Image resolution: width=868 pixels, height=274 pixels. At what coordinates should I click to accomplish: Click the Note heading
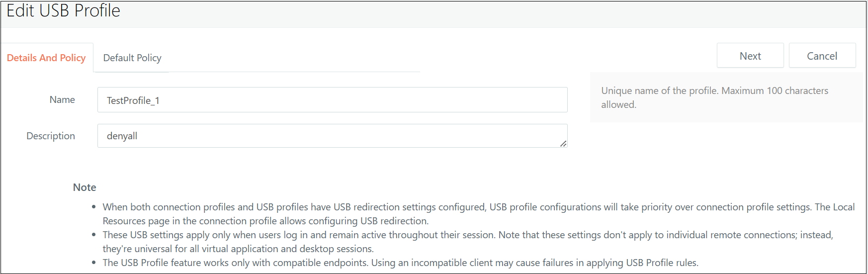coord(85,187)
